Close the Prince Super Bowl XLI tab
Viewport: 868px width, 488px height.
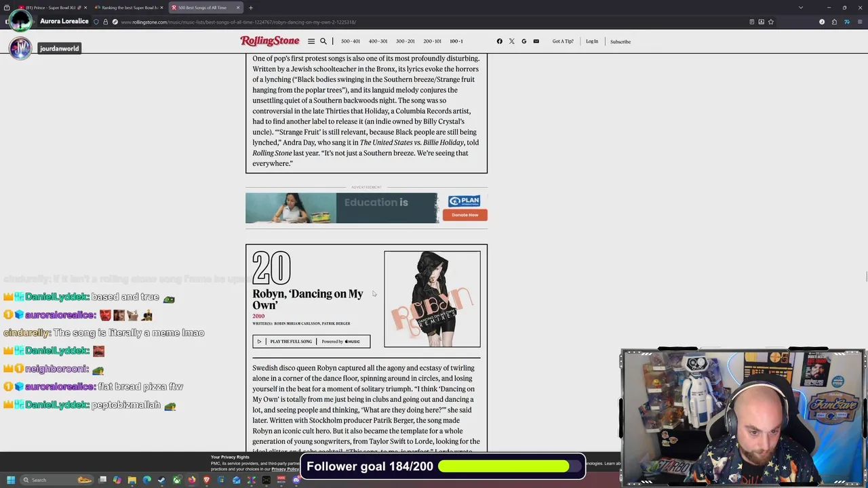[x=85, y=7]
